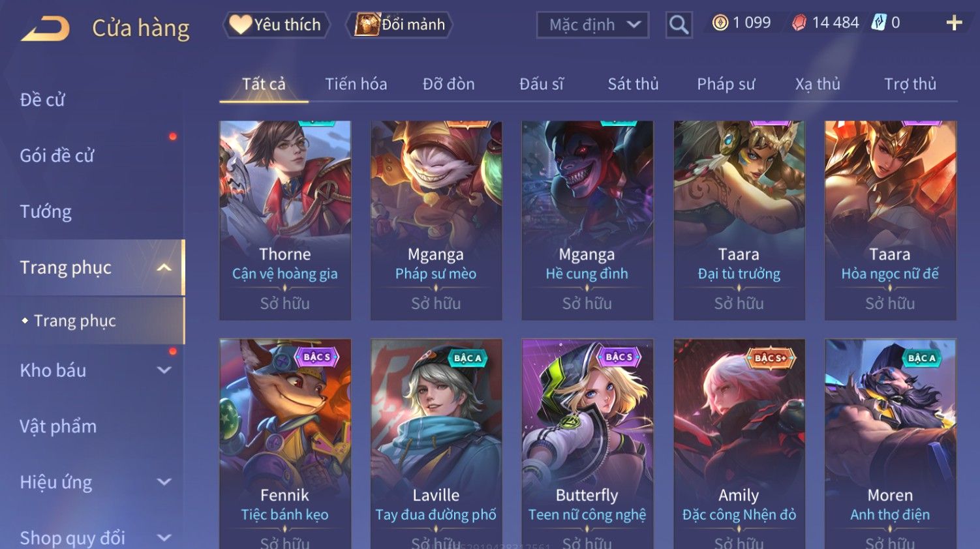Open Gói đề cử in sidebar

tap(57, 155)
